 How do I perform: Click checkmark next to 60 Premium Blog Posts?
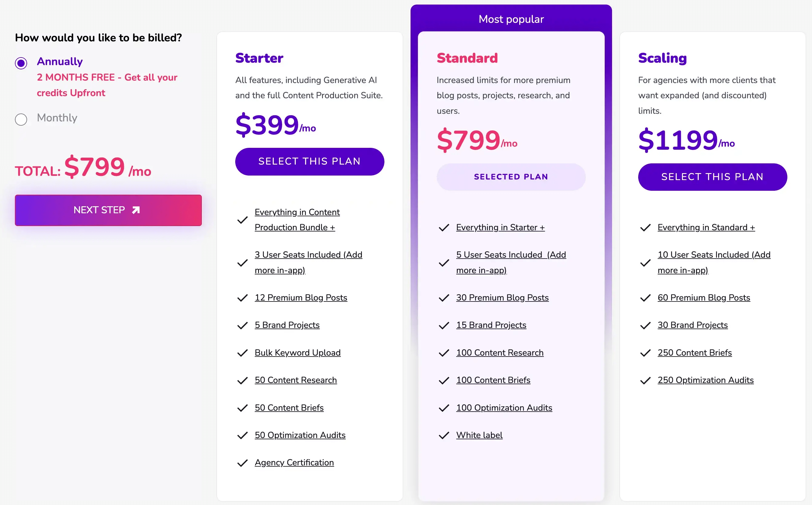645,298
